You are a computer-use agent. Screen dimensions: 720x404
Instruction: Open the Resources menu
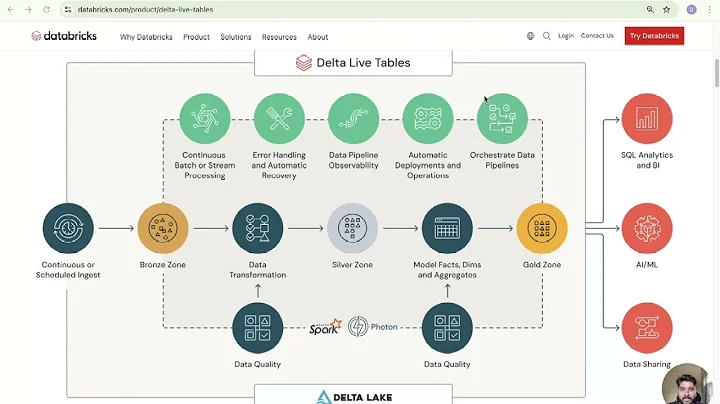pyautogui.click(x=279, y=37)
